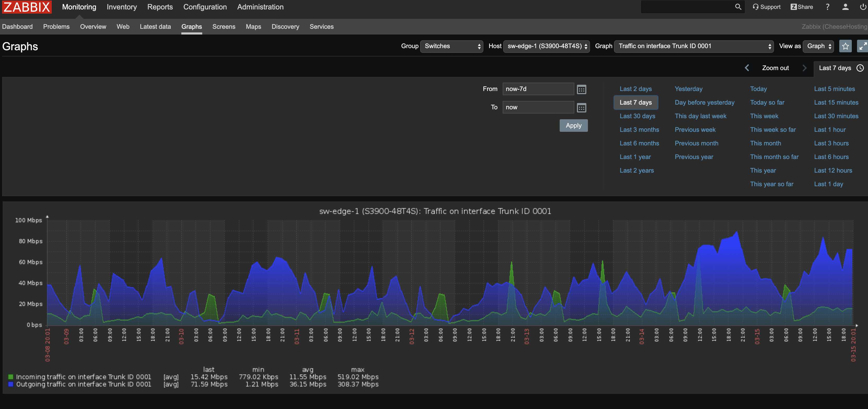The width and height of the screenshot is (868, 409).
Task: Open calendar picker for From field
Action: 581,89
